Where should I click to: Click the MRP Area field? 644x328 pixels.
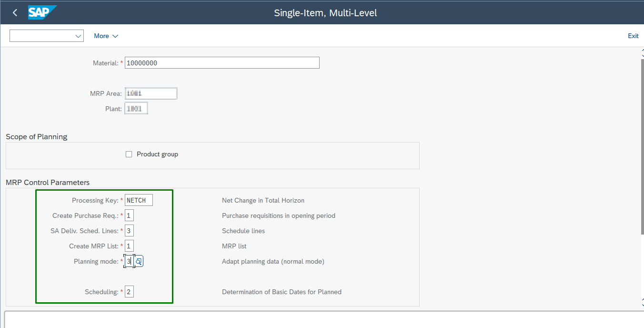pos(151,93)
